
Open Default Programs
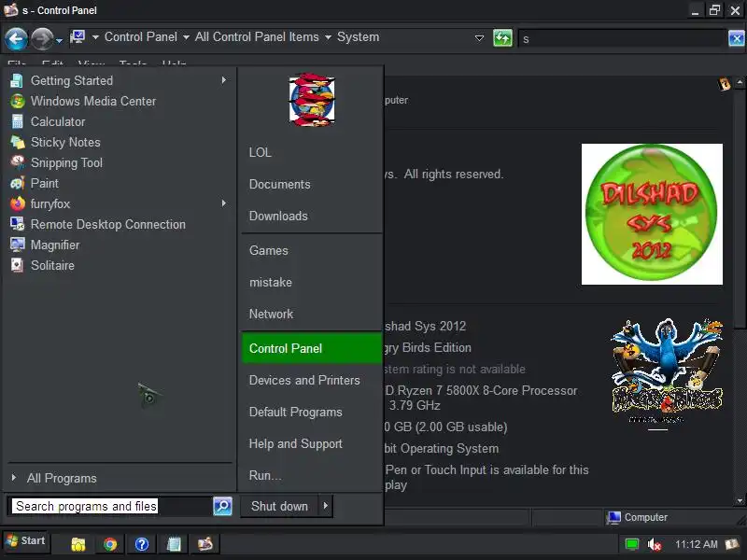coord(312,412)
